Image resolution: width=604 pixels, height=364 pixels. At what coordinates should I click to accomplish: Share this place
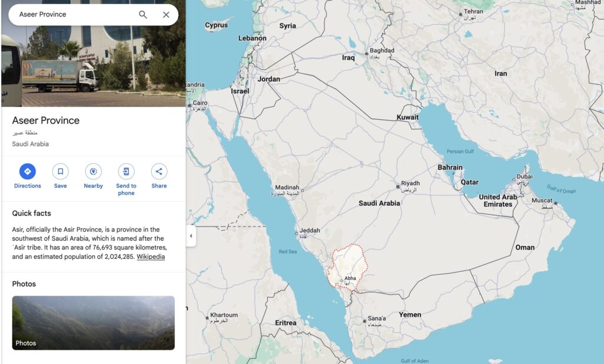159,172
